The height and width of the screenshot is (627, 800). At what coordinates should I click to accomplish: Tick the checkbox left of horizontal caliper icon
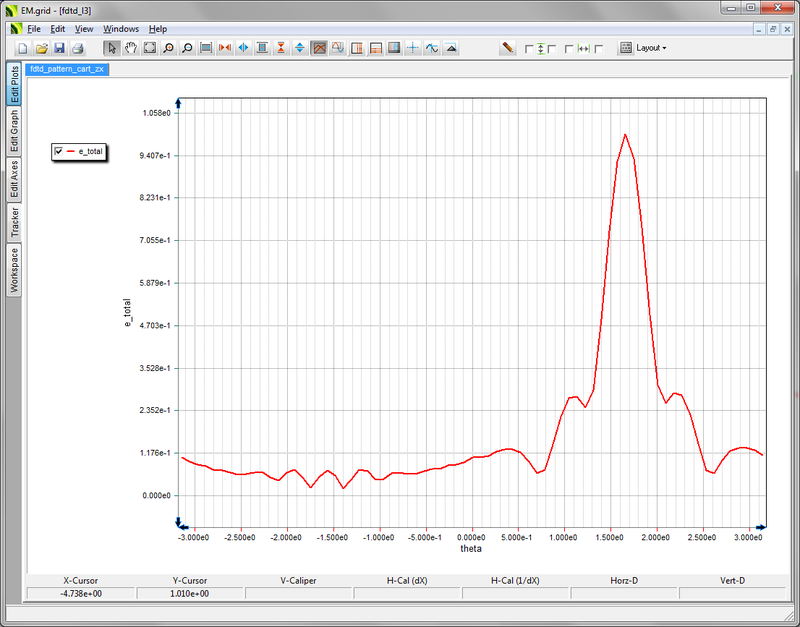pos(569,49)
